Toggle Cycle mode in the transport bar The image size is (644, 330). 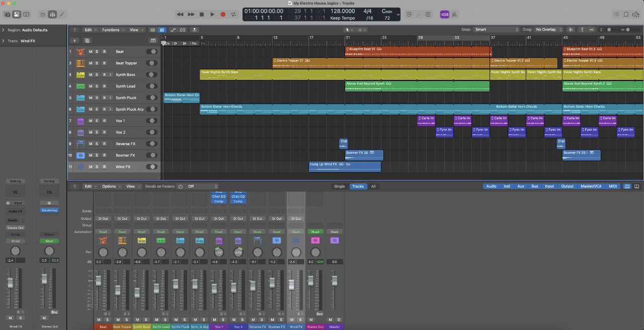[x=234, y=15]
